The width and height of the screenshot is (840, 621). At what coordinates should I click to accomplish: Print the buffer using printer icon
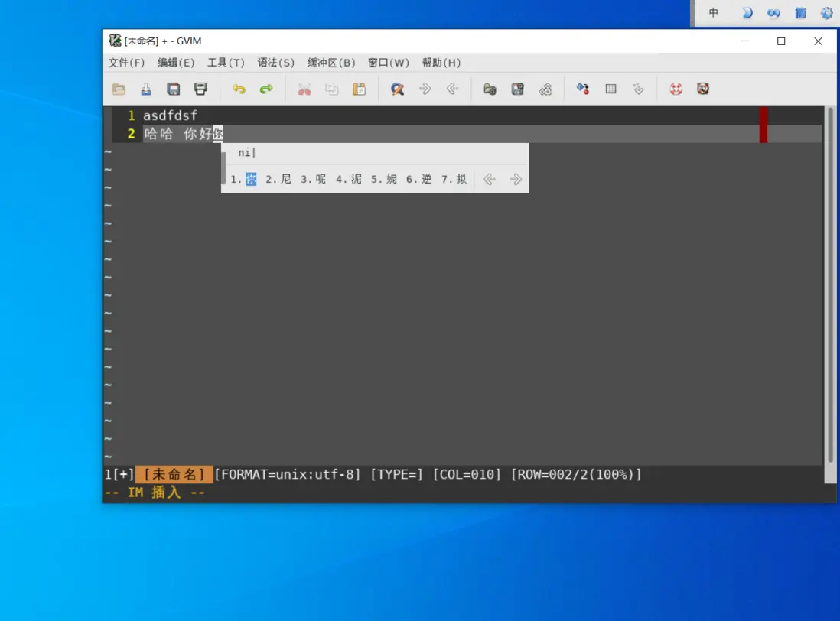(x=200, y=89)
